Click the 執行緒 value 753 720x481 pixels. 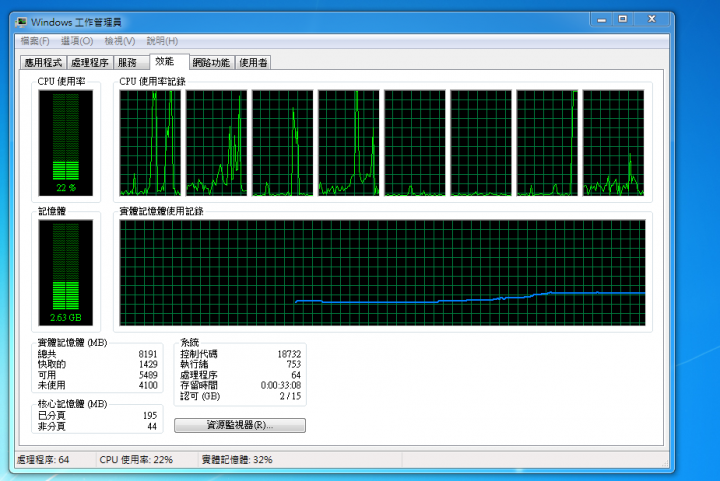tap(293, 364)
